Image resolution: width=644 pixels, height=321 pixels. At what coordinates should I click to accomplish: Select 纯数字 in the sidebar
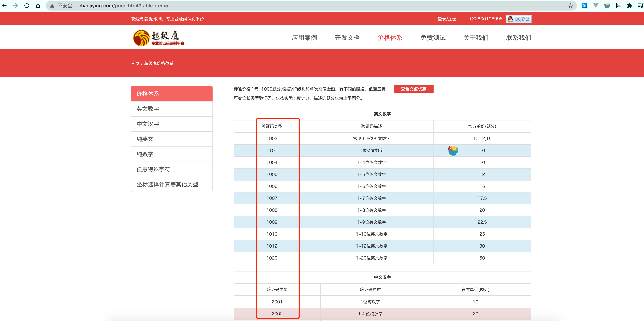tap(145, 154)
